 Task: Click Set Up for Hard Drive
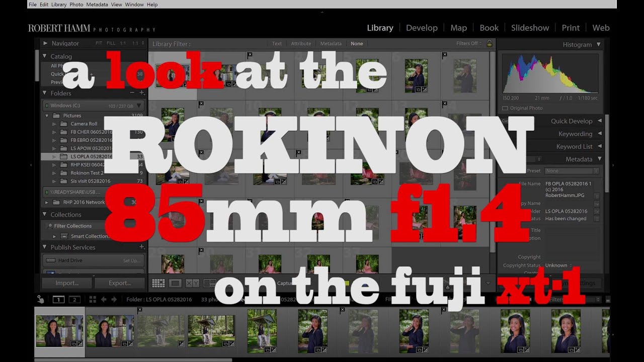click(x=132, y=261)
